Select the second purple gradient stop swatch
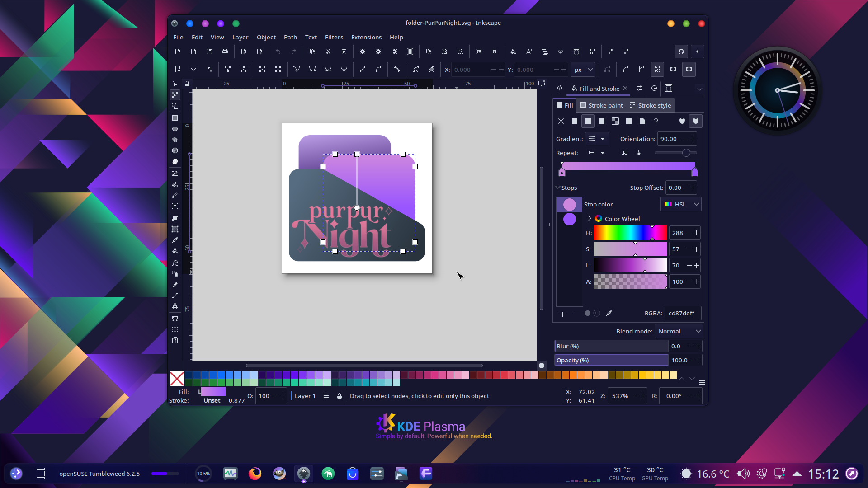868x488 pixels. tap(570, 219)
